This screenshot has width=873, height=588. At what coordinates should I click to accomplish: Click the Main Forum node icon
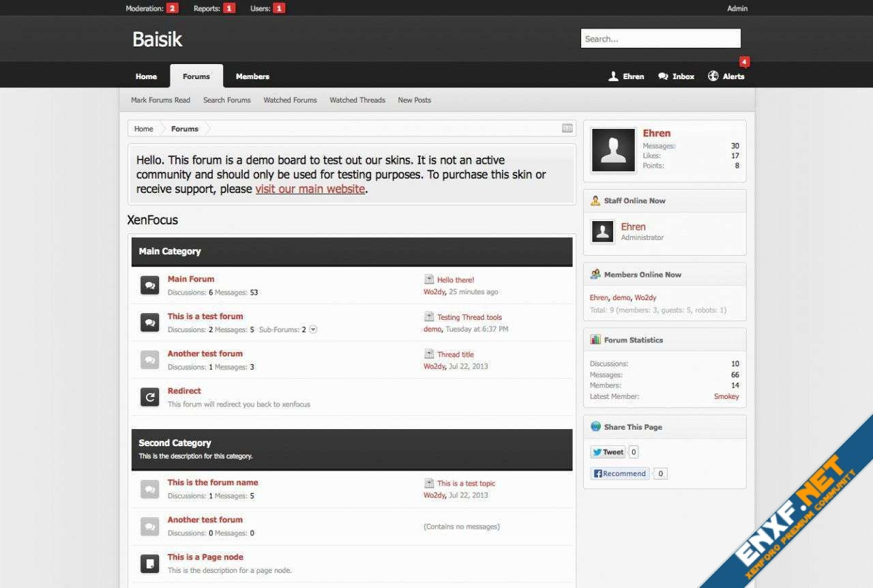pyautogui.click(x=149, y=285)
